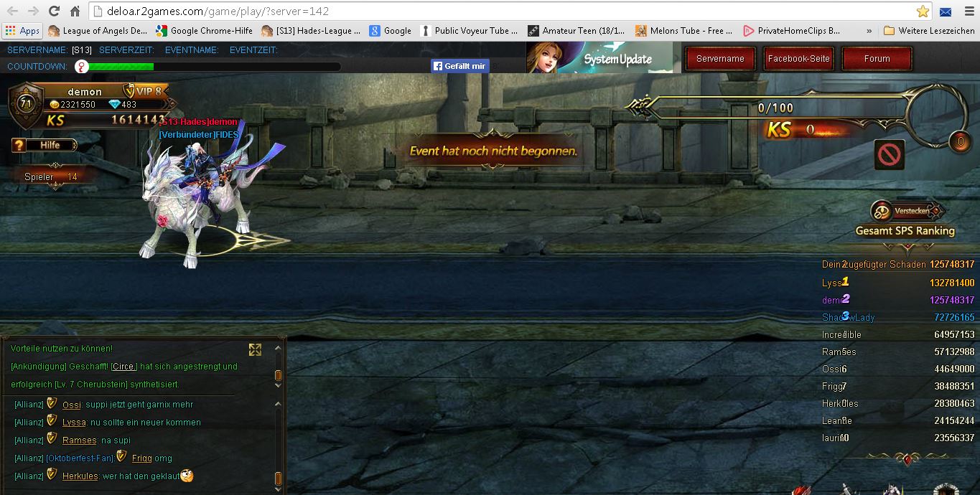Toggle Verstecken to hide the ranking
The width and height of the screenshot is (980, 495).
coord(907,212)
